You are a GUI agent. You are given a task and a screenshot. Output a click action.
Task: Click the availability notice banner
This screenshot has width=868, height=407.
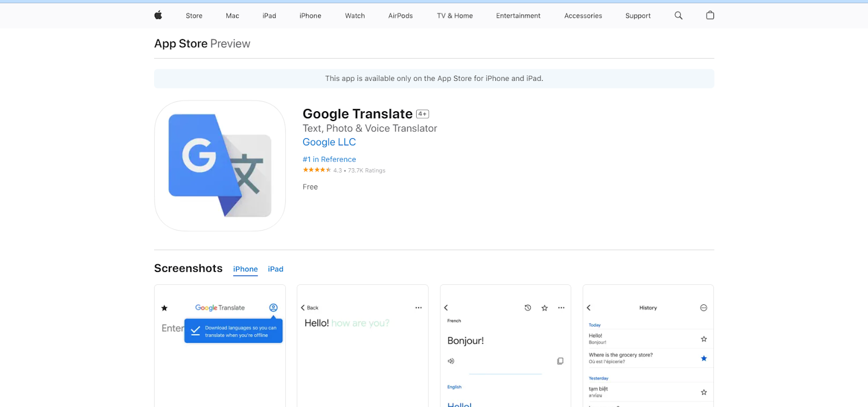tap(434, 79)
